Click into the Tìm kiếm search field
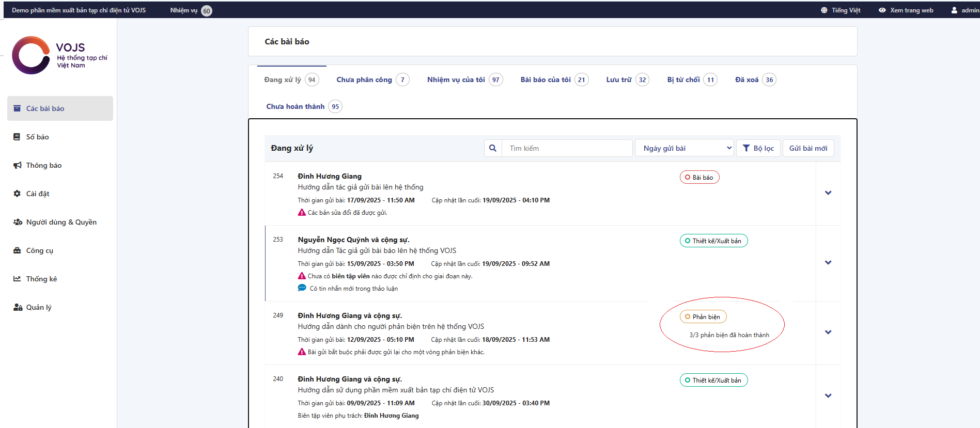This screenshot has height=428, width=980. click(x=567, y=148)
